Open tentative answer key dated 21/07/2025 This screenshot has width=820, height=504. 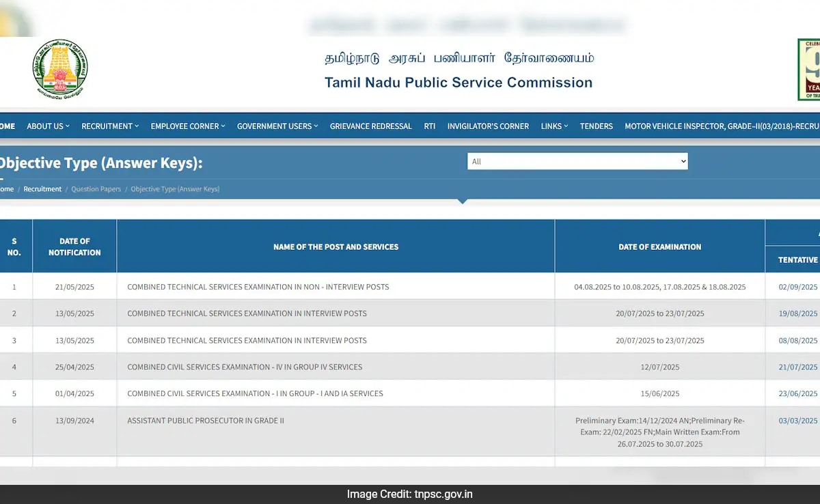[797, 367]
